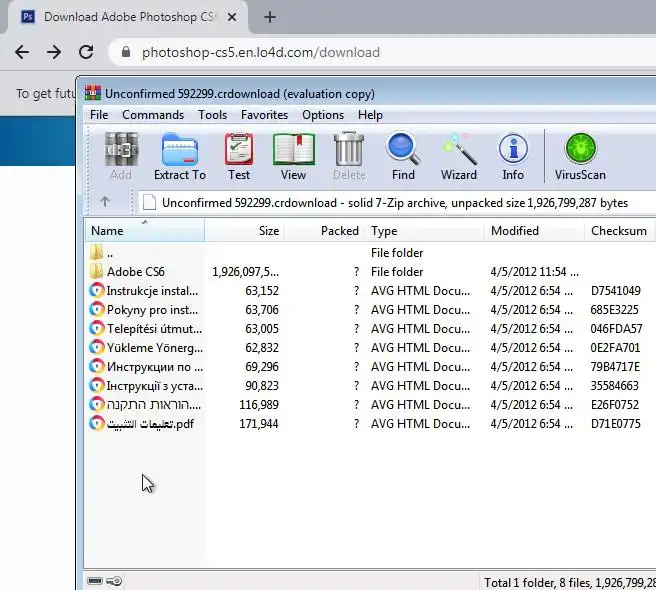This screenshot has height=590, width=656.
Task: Reload the browser page
Action: 86,52
